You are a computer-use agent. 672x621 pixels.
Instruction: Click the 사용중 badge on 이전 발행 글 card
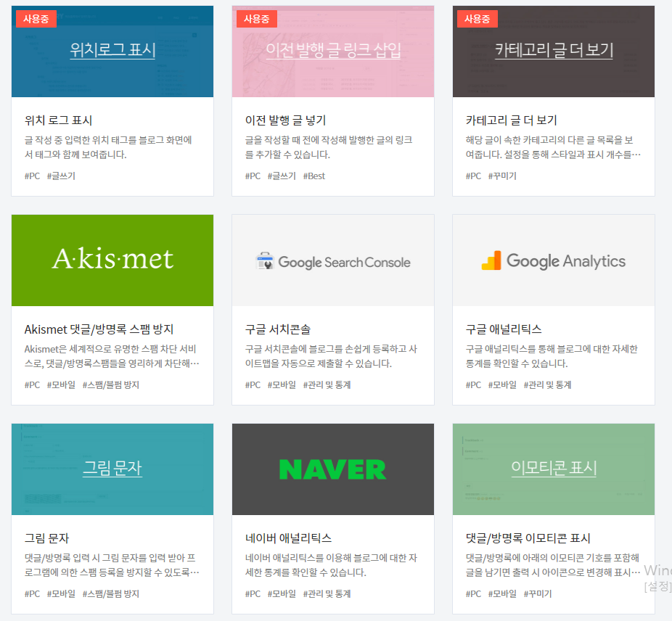click(x=257, y=19)
